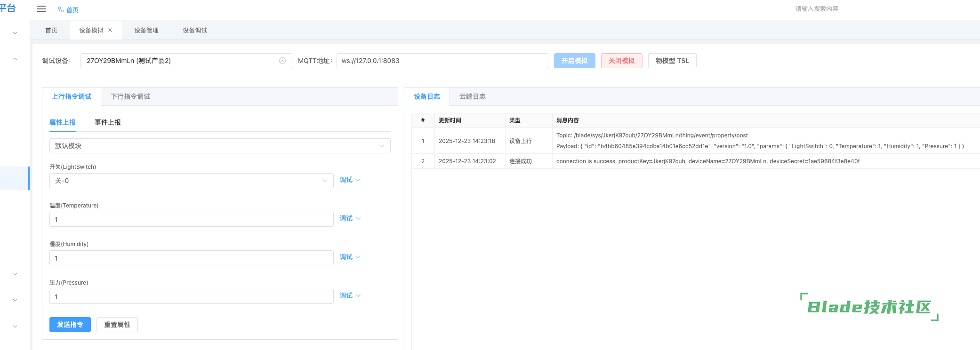Open 调试 dropdown beside Pressure field

pos(350,295)
